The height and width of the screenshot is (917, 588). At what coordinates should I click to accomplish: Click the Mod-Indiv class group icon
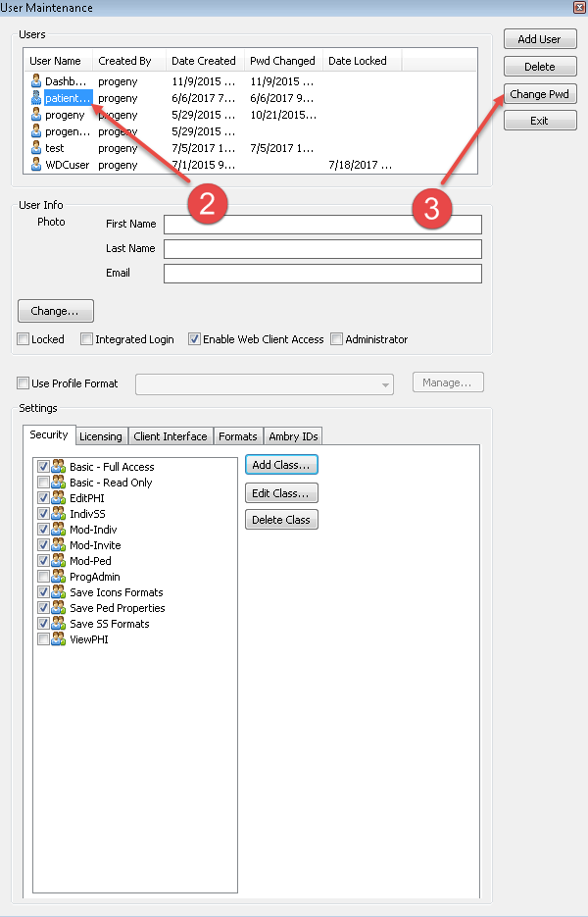click(59, 529)
